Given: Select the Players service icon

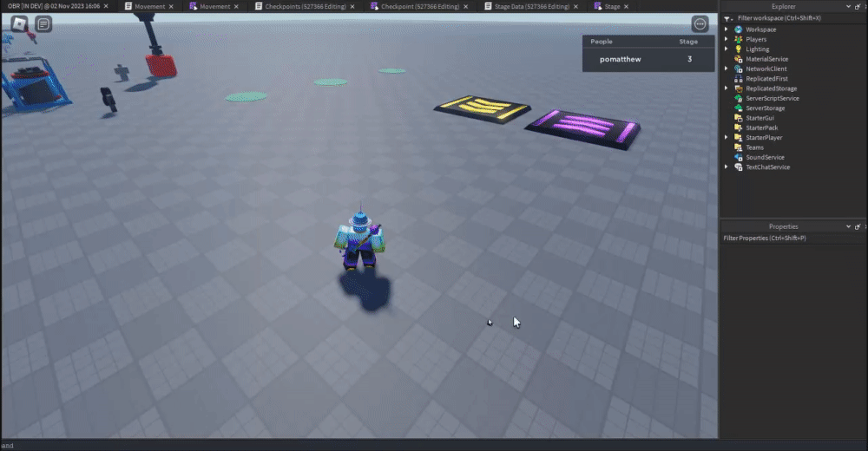Looking at the screenshot, I should tap(739, 39).
